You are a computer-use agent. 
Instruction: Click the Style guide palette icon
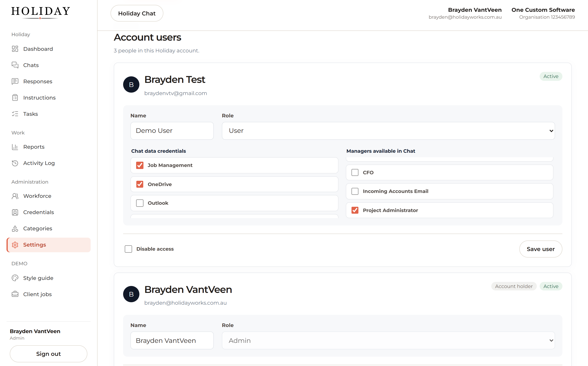tap(15, 278)
